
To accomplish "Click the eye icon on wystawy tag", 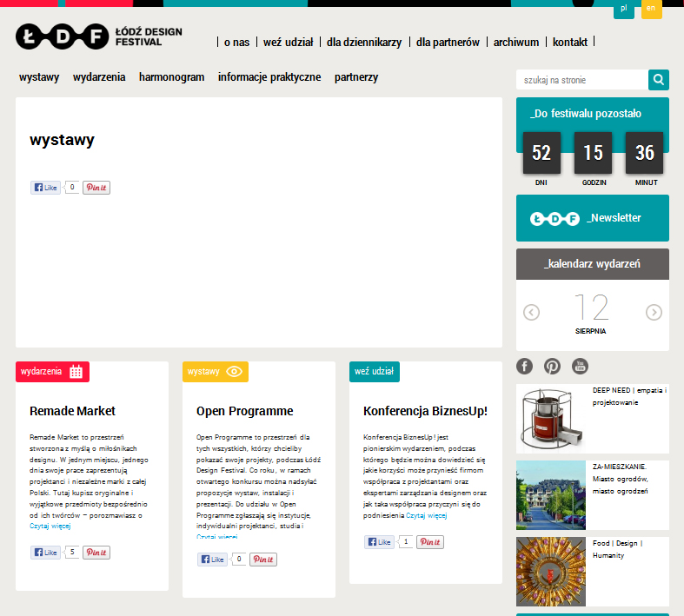I will [234, 372].
